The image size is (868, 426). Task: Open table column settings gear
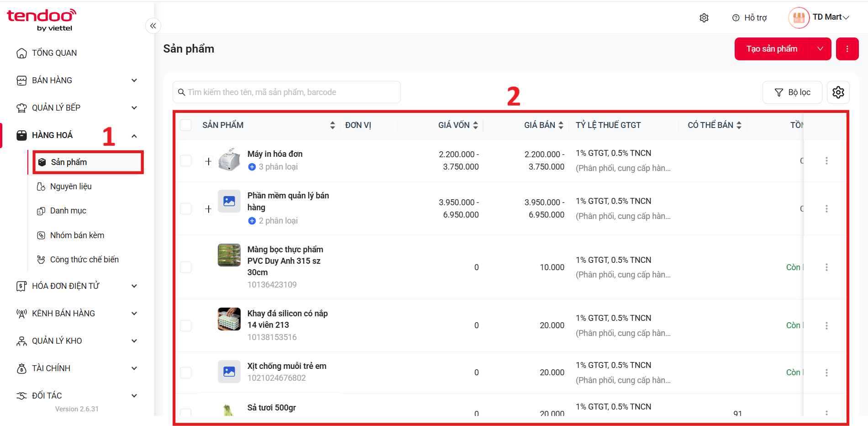tap(838, 92)
